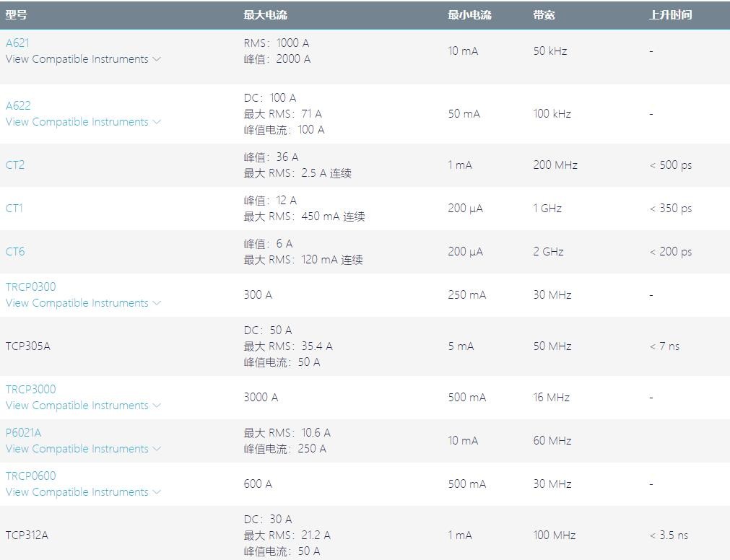This screenshot has height=560, width=730.
Task: Select the TRCP3000 maximum current 3000 A
Action: click(261, 398)
